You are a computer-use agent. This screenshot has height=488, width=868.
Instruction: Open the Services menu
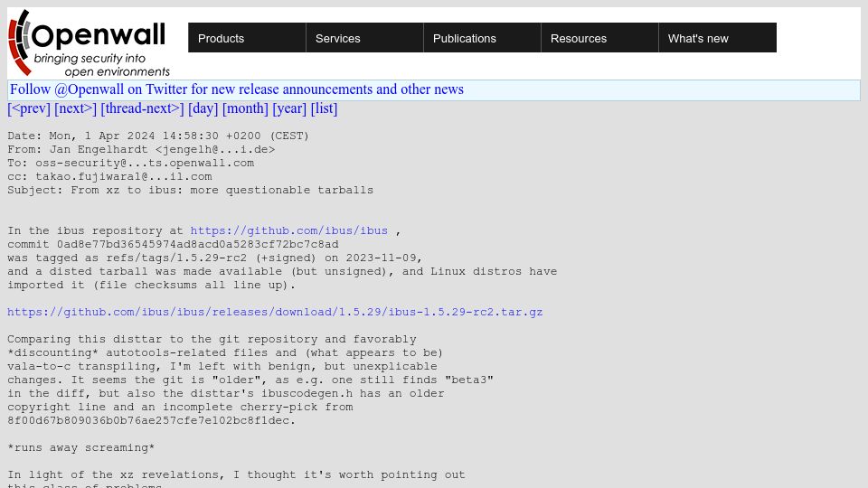[364, 38]
